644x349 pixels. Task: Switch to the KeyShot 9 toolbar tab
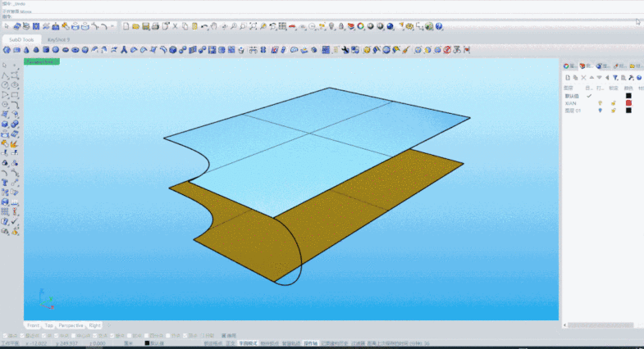[59, 39]
